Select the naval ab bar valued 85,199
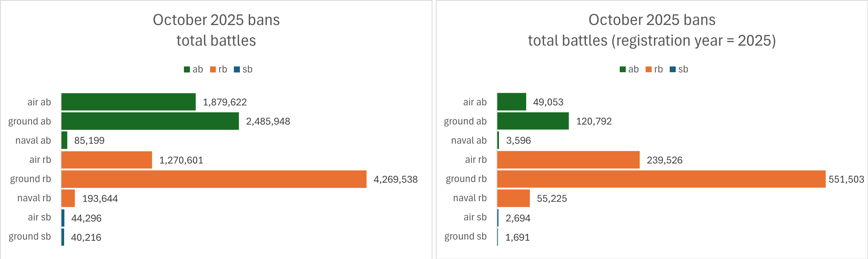Image resolution: width=868 pixels, height=259 pixels. 64,140
